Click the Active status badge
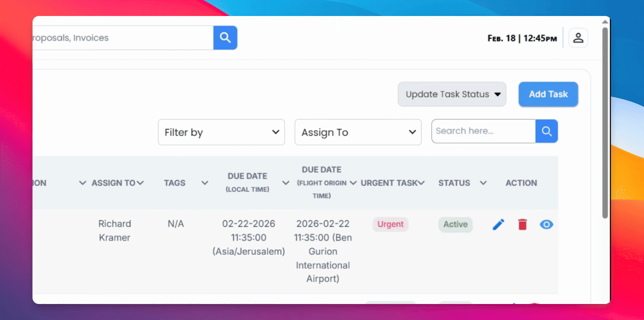The width and height of the screenshot is (644, 320). coord(455,224)
